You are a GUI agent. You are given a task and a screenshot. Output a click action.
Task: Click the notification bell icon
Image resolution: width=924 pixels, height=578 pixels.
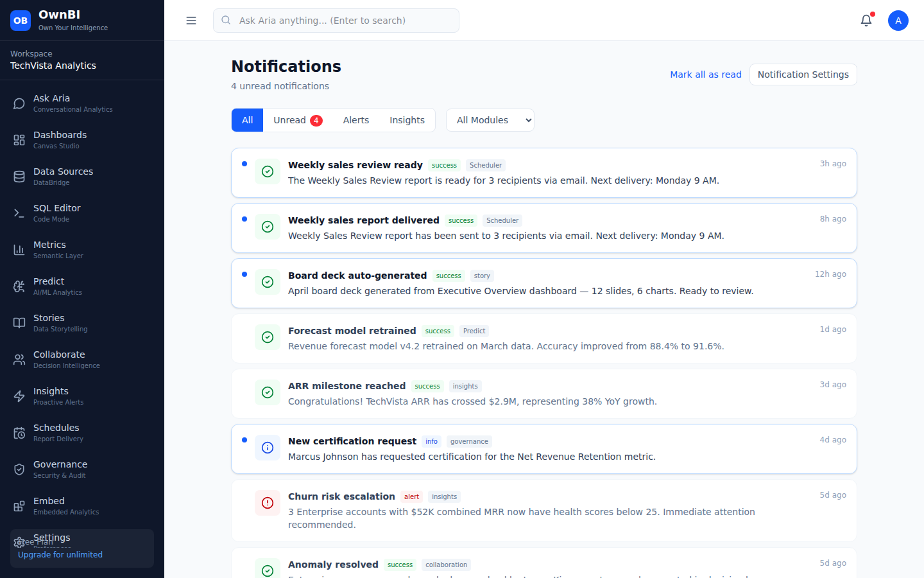point(866,21)
